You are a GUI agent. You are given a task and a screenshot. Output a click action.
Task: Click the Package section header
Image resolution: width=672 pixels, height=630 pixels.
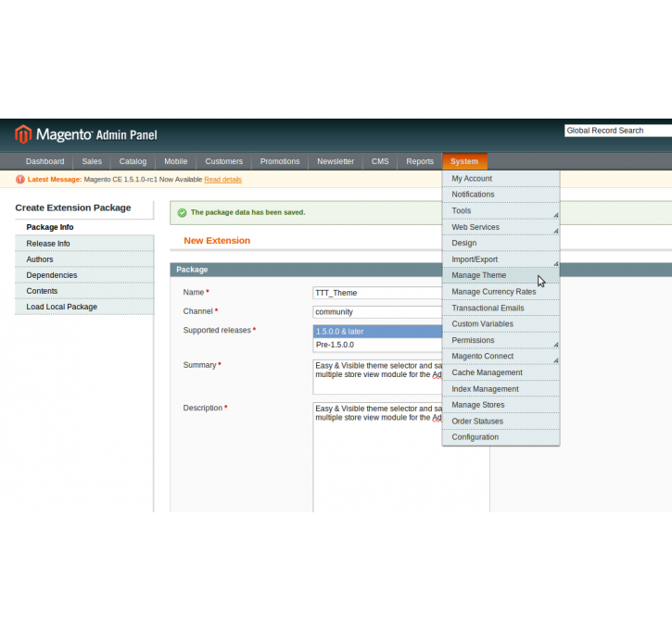306,270
